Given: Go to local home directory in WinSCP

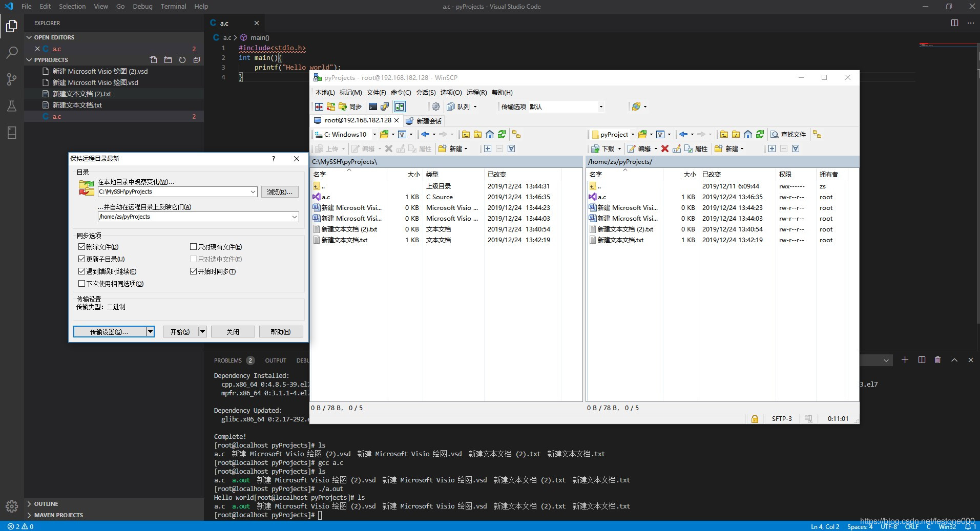Looking at the screenshot, I should 490,134.
